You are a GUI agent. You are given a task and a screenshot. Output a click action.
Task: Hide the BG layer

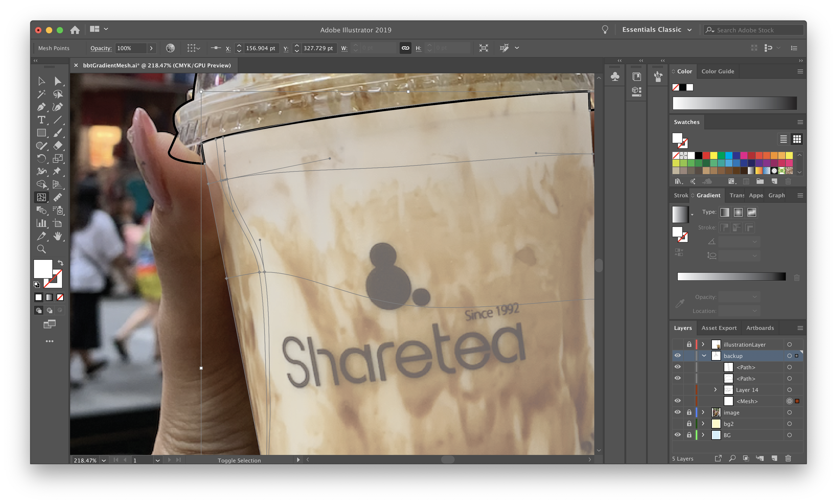click(x=677, y=435)
